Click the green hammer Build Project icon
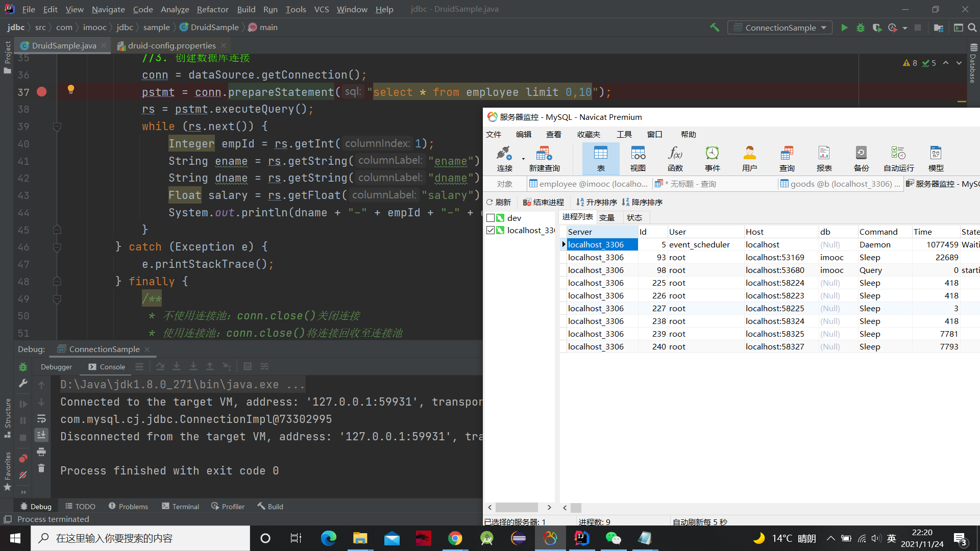The width and height of the screenshot is (980, 551). [x=715, y=28]
